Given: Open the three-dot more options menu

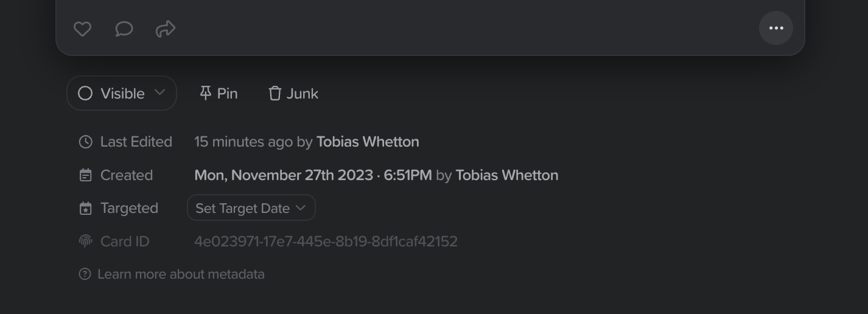Looking at the screenshot, I should click(776, 28).
